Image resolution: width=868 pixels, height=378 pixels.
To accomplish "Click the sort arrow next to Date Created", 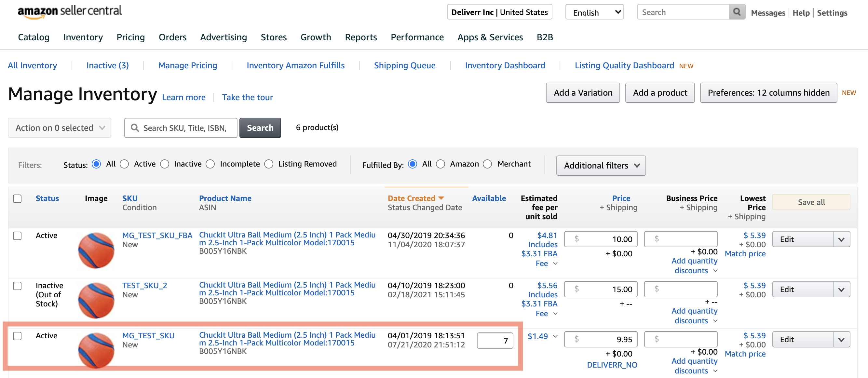I will [x=441, y=198].
